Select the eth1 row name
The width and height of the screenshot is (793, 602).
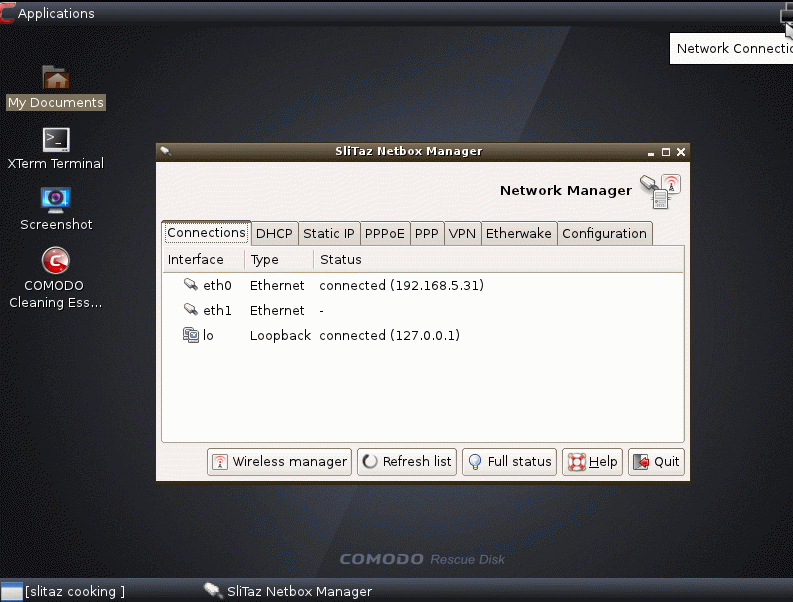point(217,310)
